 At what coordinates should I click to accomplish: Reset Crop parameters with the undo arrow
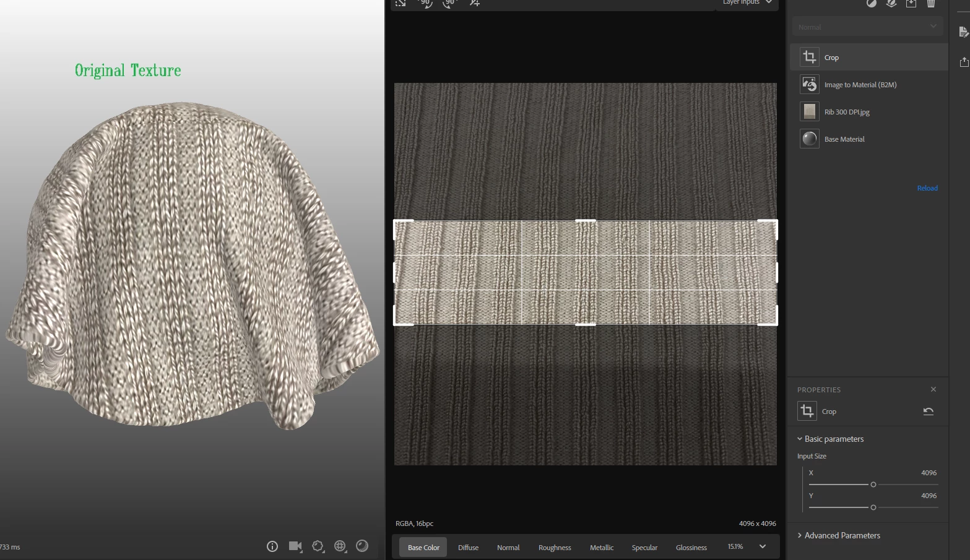928,411
